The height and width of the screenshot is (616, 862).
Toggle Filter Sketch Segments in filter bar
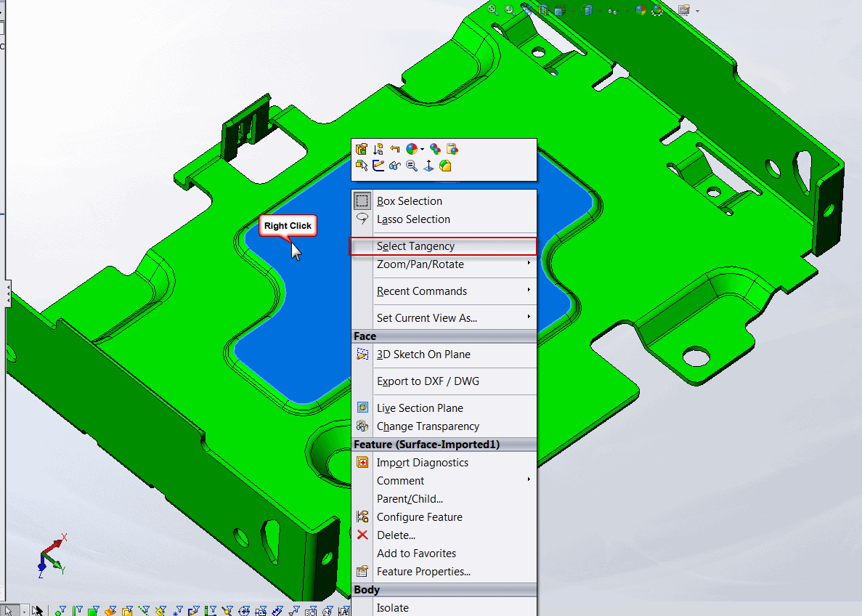pos(194,610)
